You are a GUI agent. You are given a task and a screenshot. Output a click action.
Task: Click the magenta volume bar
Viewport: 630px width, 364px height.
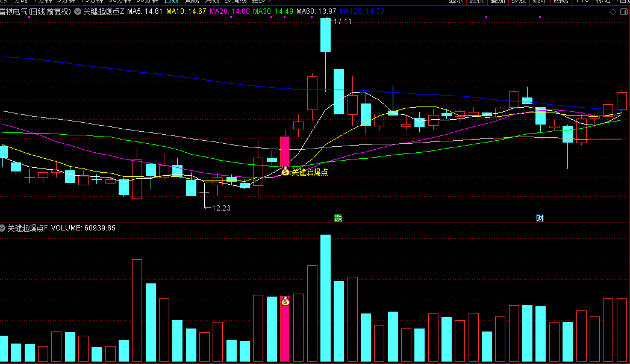tap(285, 329)
